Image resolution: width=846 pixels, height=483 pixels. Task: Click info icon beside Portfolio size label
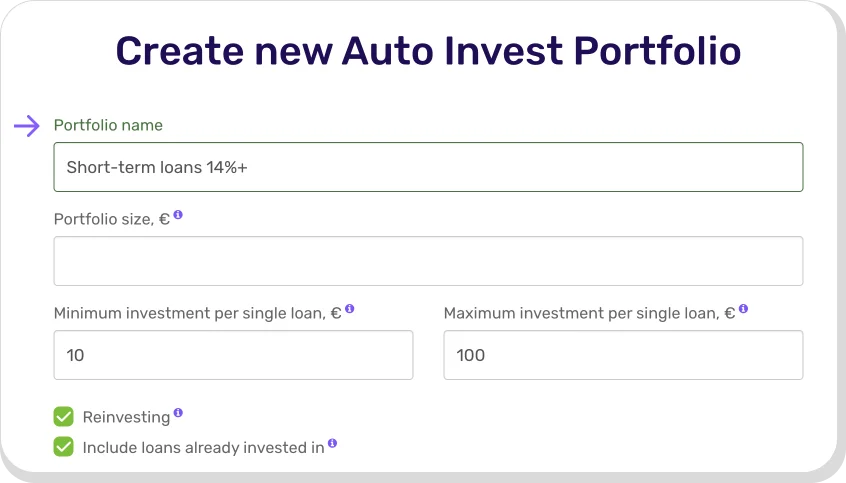point(178,215)
